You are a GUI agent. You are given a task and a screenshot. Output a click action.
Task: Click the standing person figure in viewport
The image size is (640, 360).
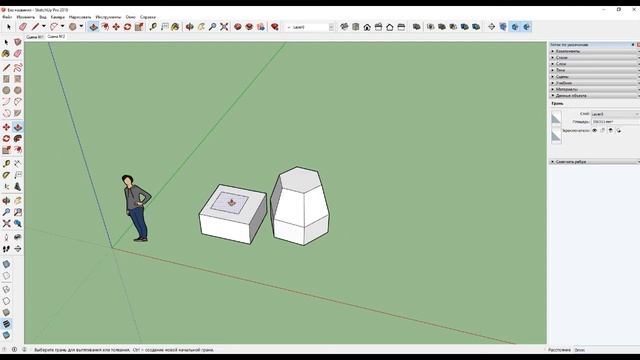136,208
